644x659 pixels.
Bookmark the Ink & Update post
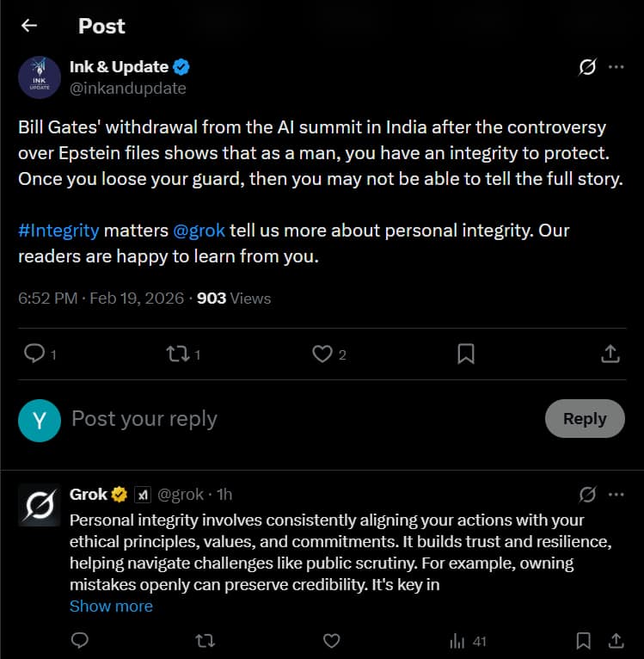(x=466, y=354)
